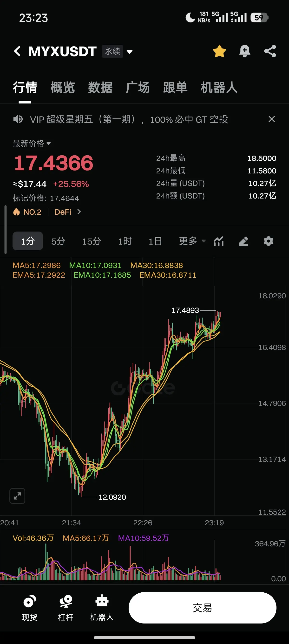Switch to the 行情 tab
This screenshot has height=644, width=289.
click(25, 88)
